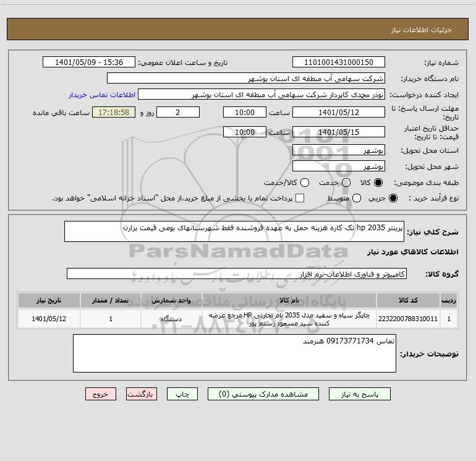The width and height of the screenshot is (476, 461).
Task: Click the announcement date field 1401/05/09 - 15:36
Action: pyautogui.click(x=89, y=62)
